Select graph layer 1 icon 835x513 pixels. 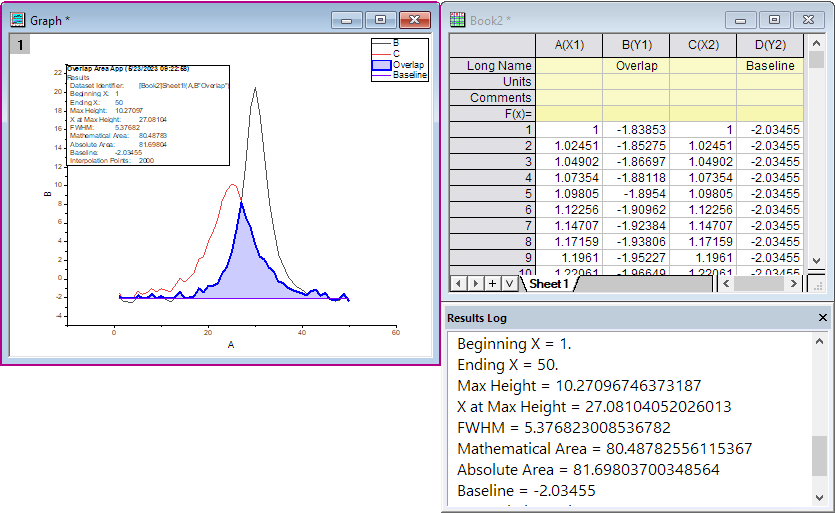point(22,44)
